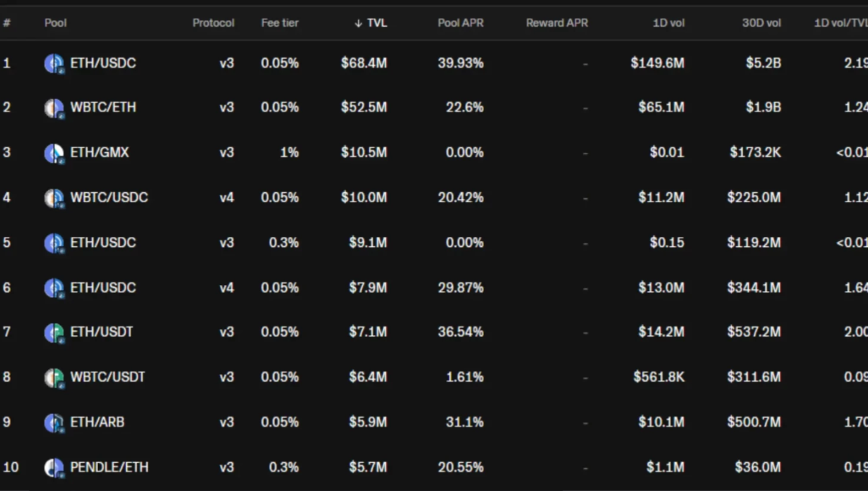Click the Fee tier column header
The width and height of the screenshot is (868, 491).
point(280,23)
